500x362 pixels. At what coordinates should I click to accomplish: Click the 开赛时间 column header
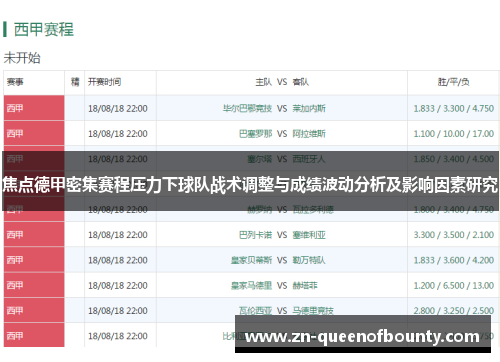(x=104, y=82)
